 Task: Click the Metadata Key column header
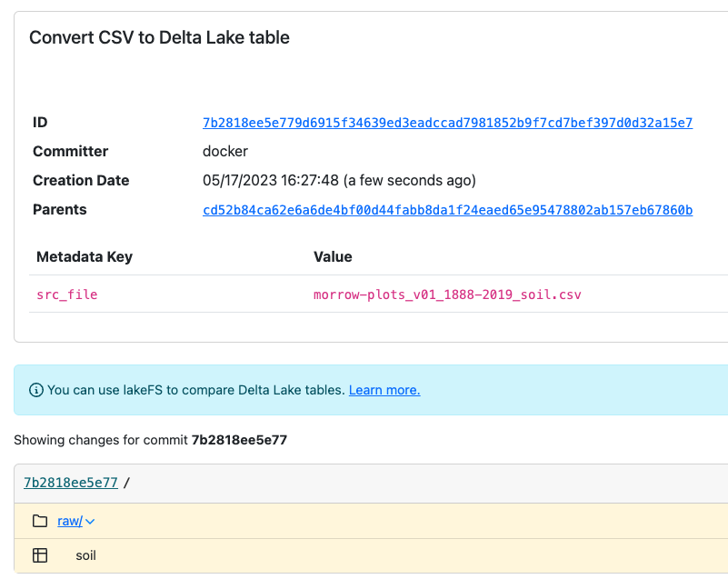[x=85, y=256]
